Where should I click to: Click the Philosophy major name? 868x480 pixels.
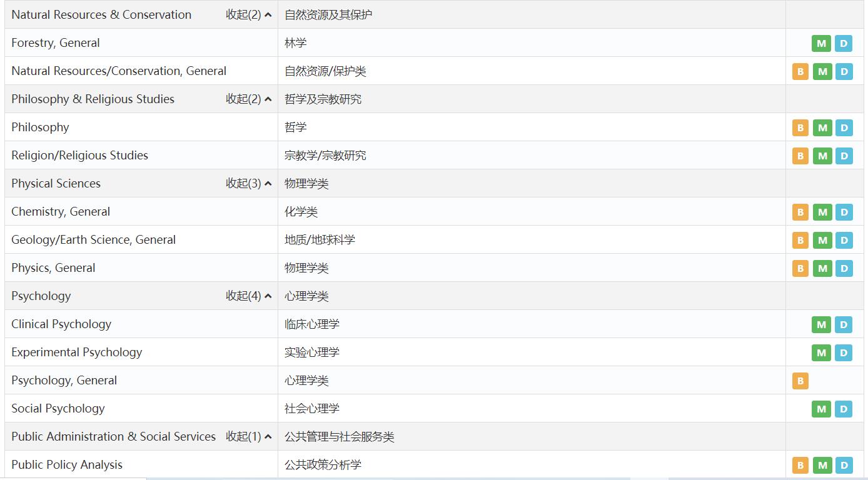(40, 127)
